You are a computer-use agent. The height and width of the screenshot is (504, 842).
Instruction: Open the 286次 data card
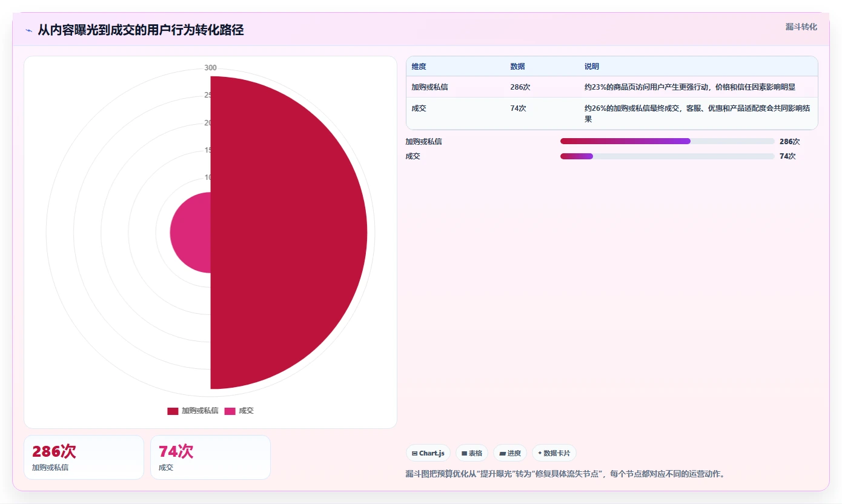84,457
